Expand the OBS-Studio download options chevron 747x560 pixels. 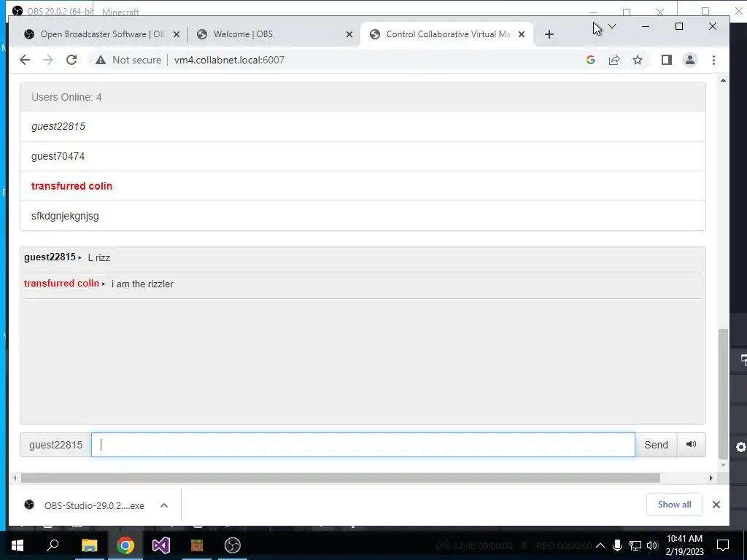(x=164, y=505)
